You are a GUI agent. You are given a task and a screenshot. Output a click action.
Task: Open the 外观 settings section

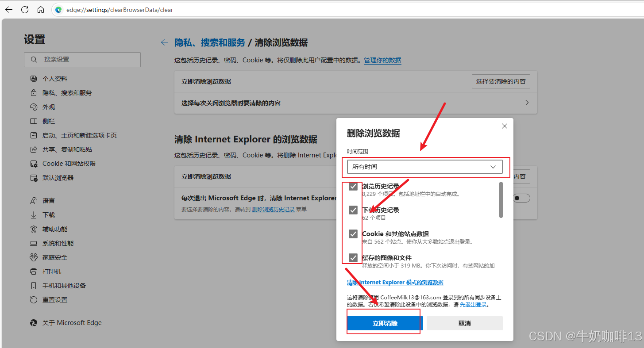[49, 107]
